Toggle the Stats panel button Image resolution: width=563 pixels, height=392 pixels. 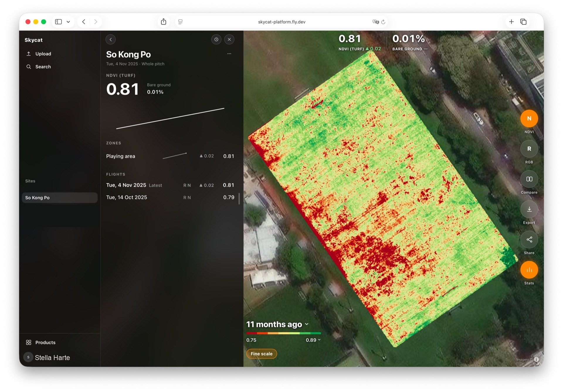click(x=529, y=270)
